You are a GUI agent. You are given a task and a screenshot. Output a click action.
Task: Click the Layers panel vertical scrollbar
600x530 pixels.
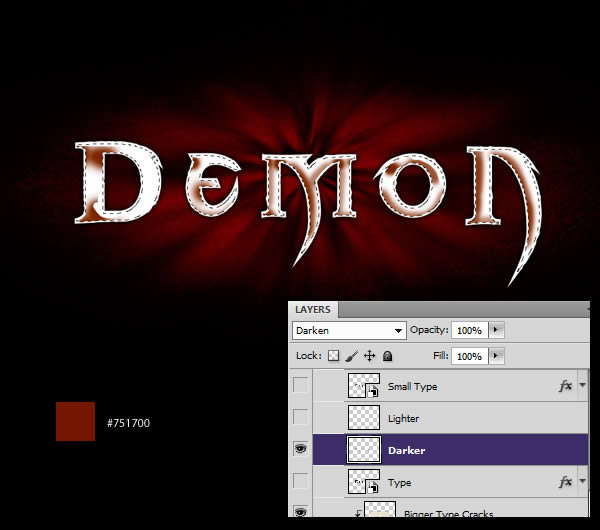click(589, 443)
